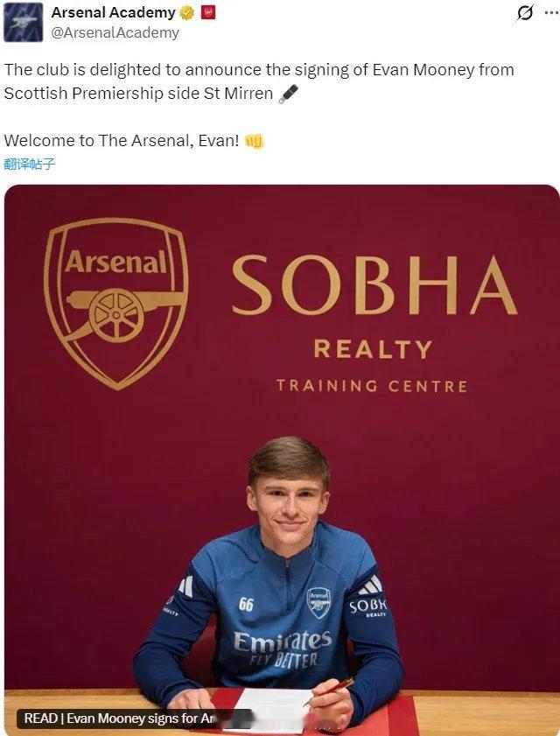
Task: Open the Grok slashed-circle icon
Action: coord(525,13)
